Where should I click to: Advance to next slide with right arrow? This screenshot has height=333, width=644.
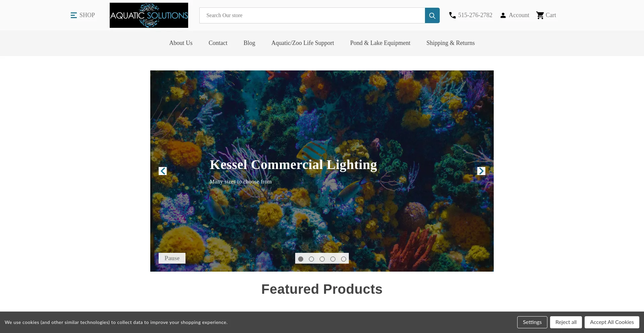[481, 171]
